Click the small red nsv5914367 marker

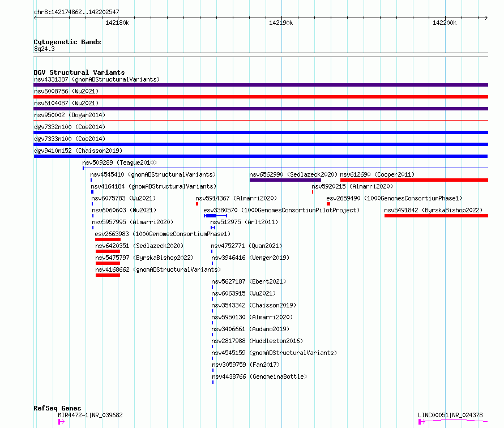point(197,204)
